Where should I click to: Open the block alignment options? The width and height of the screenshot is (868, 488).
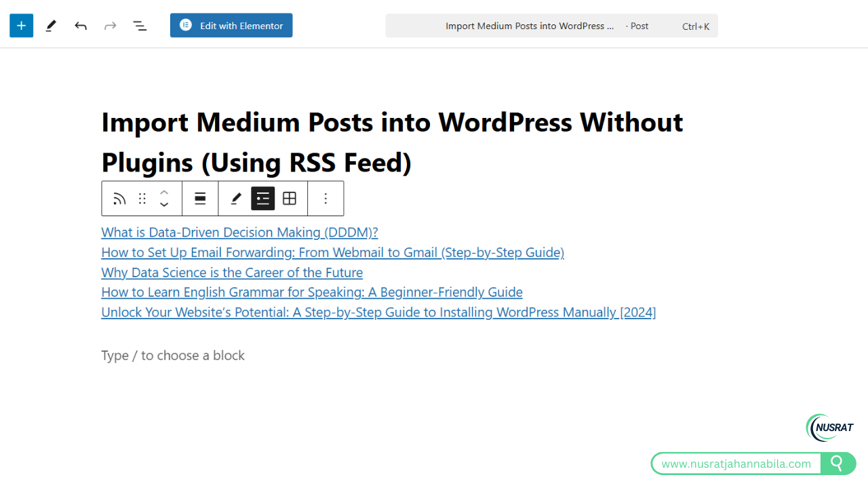200,199
